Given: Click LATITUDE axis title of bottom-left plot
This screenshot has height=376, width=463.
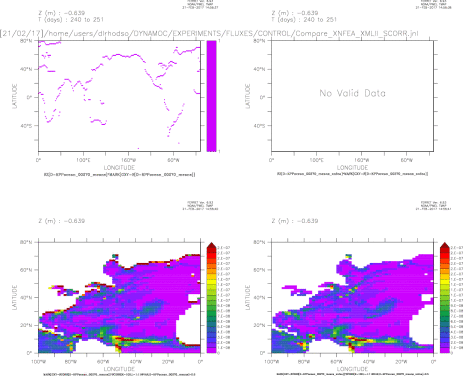Looking at the screenshot, I should 15,297.
